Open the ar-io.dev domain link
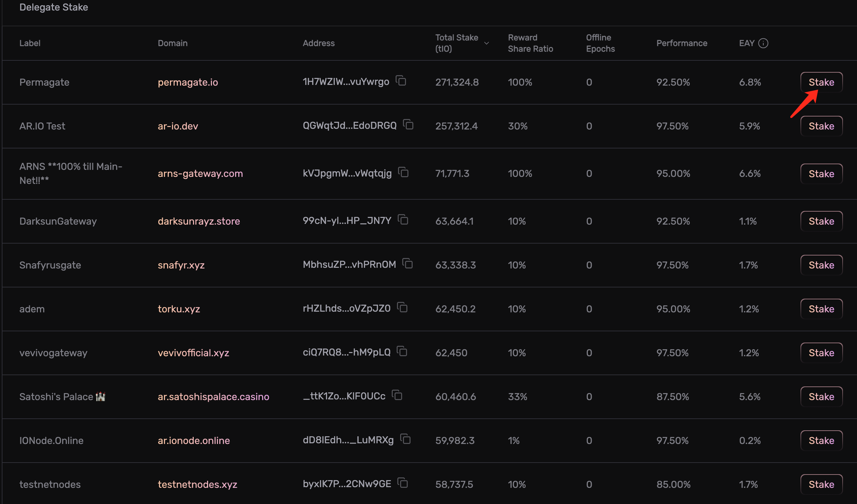This screenshot has width=857, height=504. click(x=178, y=126)
